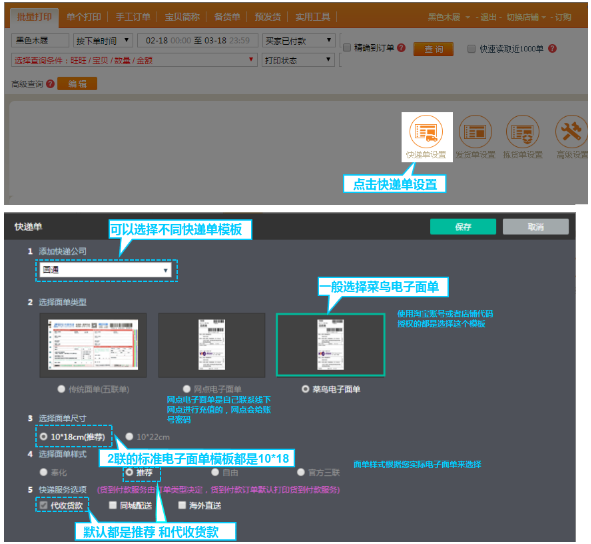The width and height of the screenshot is (591, 544).
Task: Open 宝贝简称 tab
Action: (x=182, y=17)
